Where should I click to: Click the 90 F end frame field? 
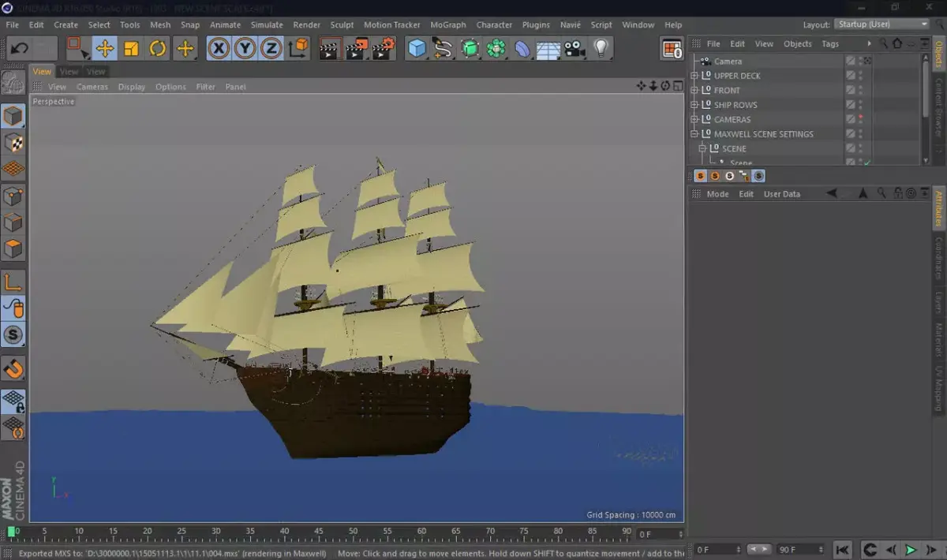(x=800, y=549)
